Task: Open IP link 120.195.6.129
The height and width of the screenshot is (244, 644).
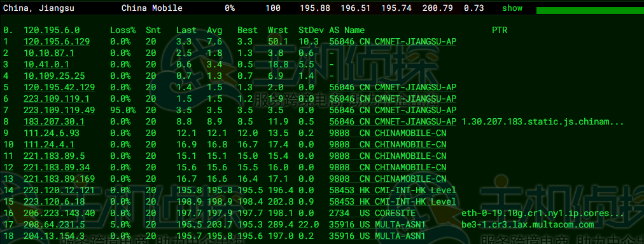Action: click(x=57, y=41)
